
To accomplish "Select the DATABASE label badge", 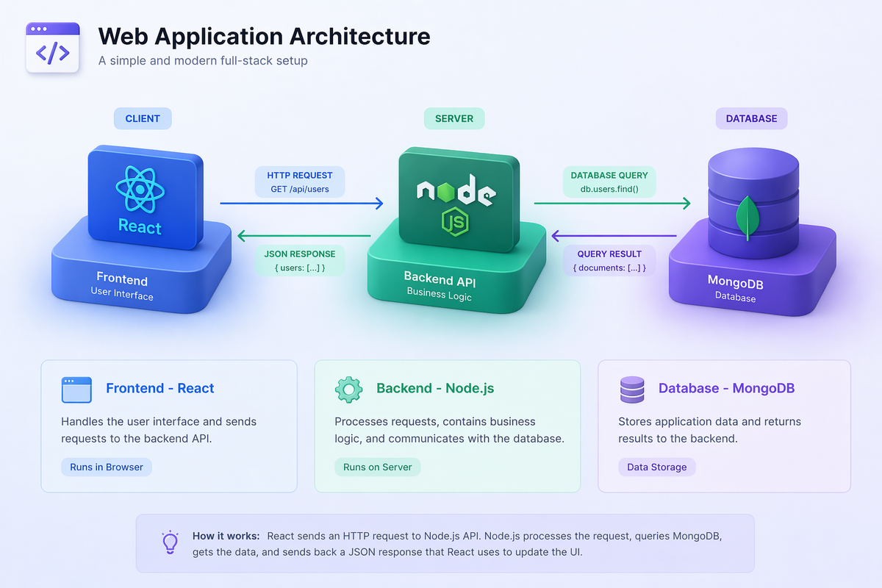I will tap(751, 118).
